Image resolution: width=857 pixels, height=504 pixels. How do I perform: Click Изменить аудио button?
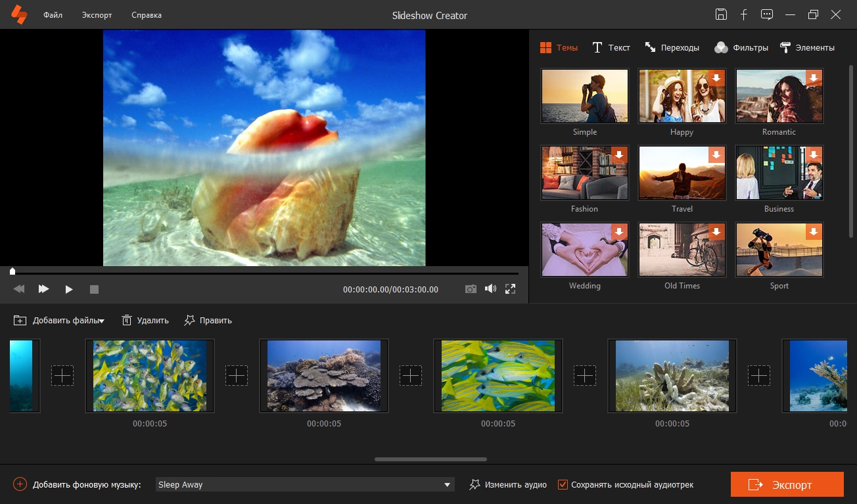[x=508, y=485]
